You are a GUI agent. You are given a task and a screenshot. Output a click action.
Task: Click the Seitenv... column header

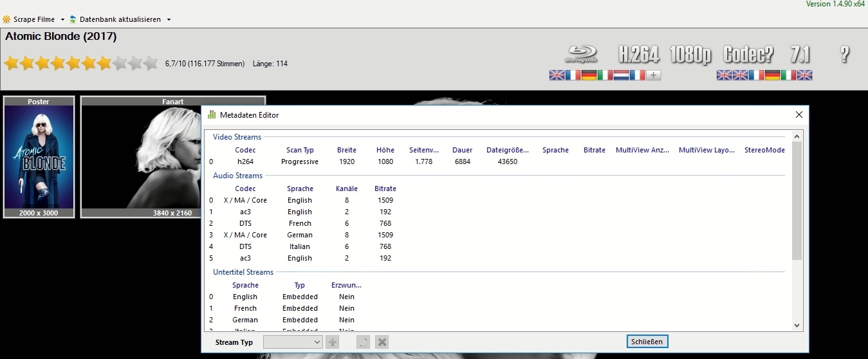tap(424, 150)
